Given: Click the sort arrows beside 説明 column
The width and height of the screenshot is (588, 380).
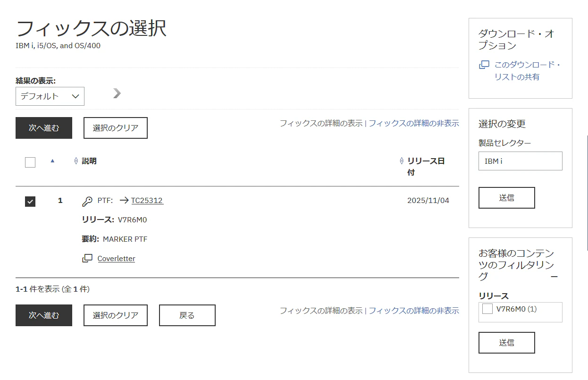Looking at the screenshot, I should [76, 161].
